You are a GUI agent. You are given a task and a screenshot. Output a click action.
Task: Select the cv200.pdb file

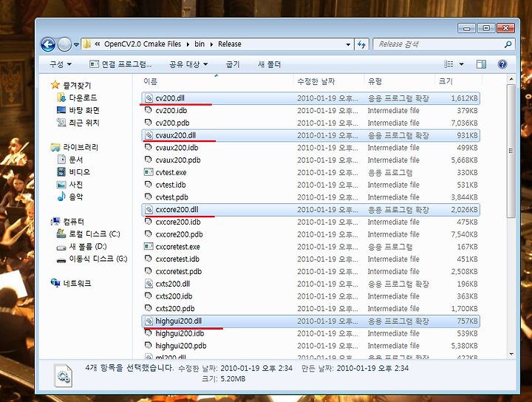click(310, 123)
